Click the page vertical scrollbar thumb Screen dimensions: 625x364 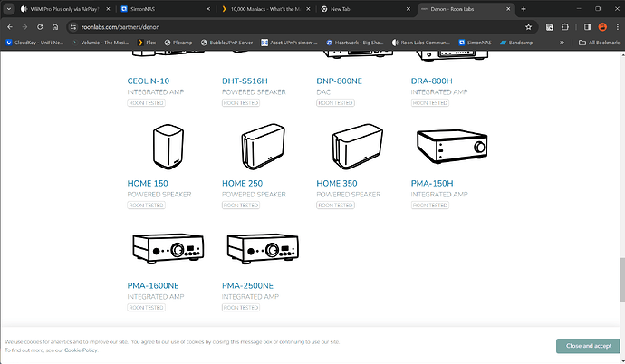point(622,280)
